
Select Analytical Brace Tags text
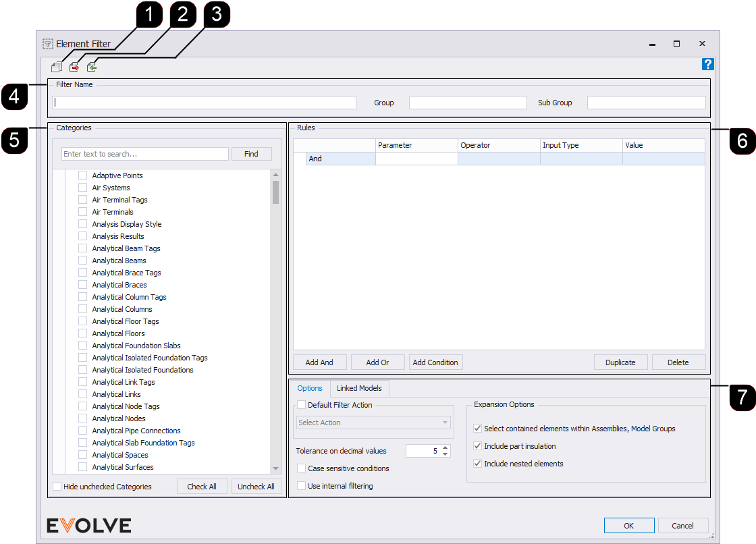click(x=126, y=273)
